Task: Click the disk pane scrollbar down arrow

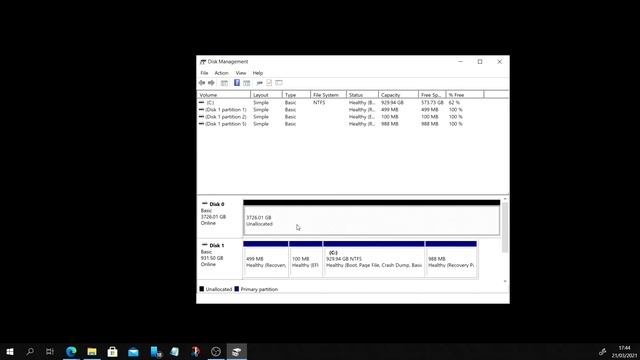Action: pos(505,281)
